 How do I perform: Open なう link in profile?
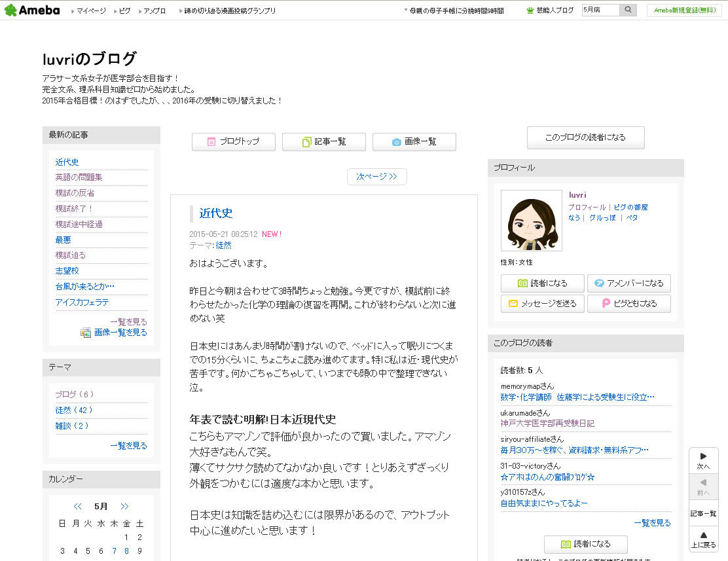point(574,218)
